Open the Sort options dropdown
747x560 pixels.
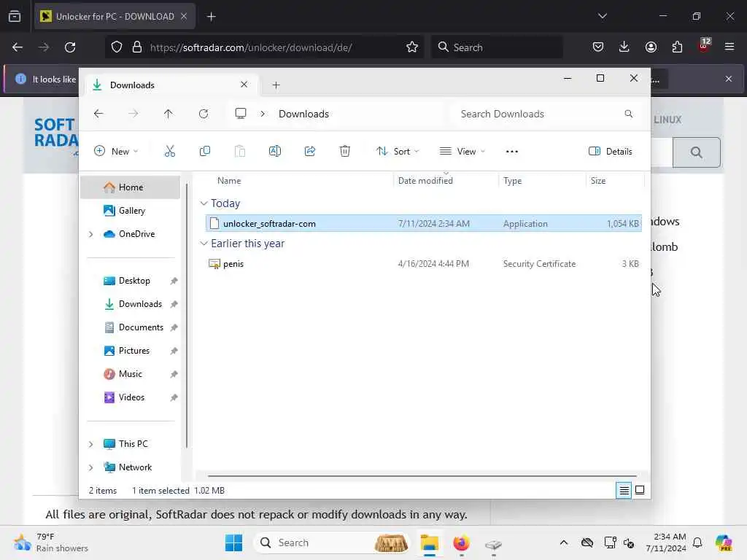coord(398,152)
